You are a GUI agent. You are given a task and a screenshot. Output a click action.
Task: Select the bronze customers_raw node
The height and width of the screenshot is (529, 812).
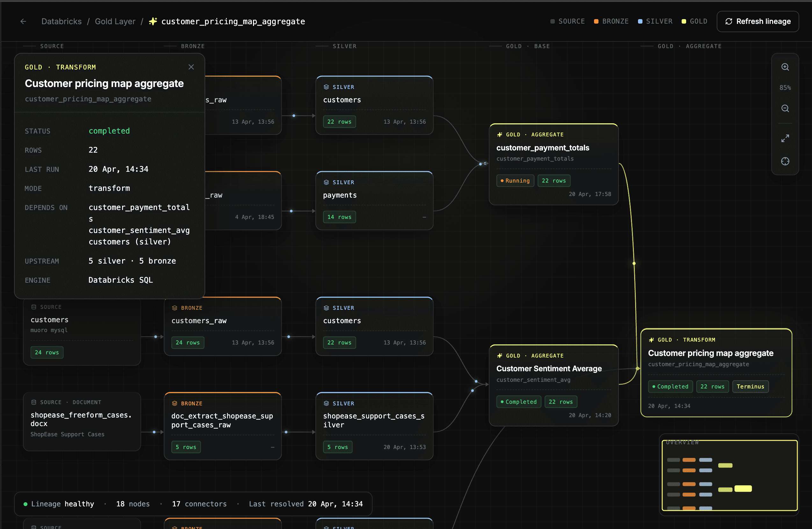[222, 326]
